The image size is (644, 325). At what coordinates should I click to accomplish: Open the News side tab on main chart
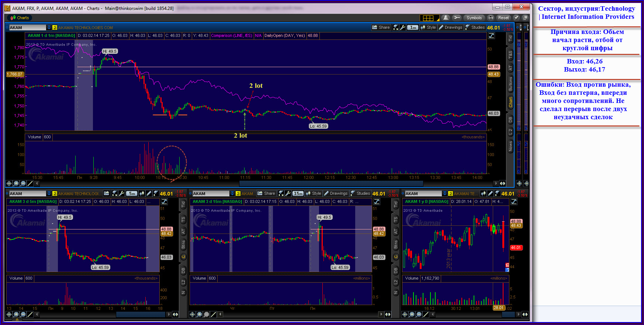[x=510, y=146]
